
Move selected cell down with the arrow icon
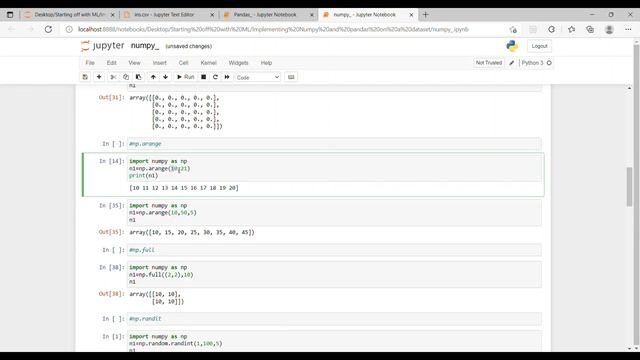click(165, 77)
